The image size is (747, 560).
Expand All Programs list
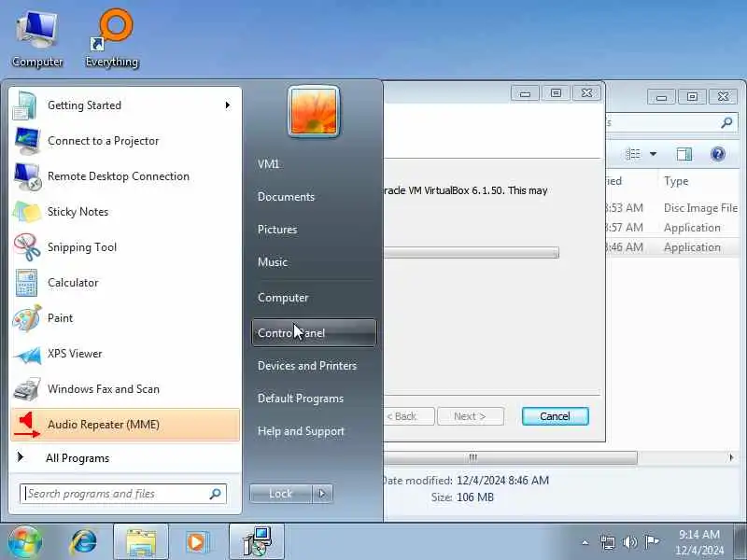[125, 458]
